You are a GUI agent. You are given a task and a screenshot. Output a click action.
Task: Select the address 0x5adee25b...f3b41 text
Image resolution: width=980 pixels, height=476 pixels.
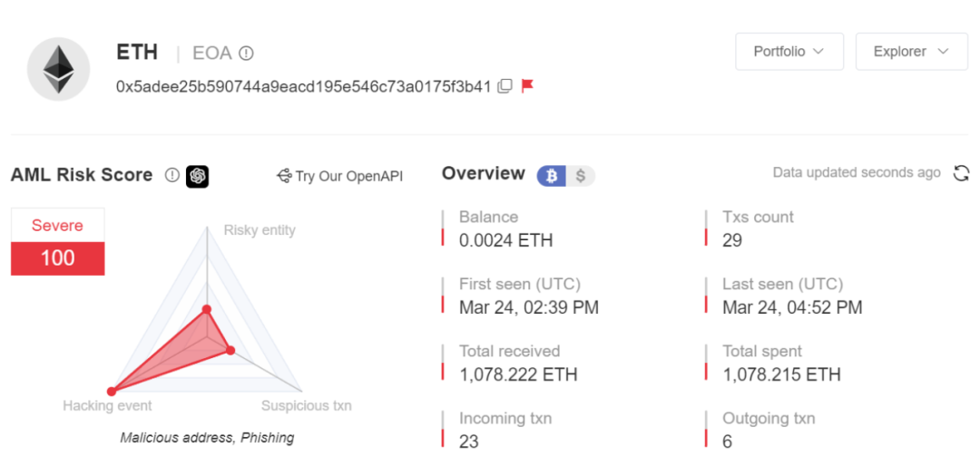[304, 86]
